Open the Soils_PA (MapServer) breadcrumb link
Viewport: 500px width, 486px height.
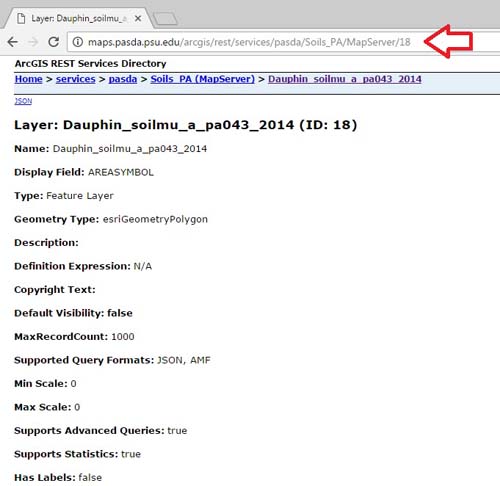point(203,79)
